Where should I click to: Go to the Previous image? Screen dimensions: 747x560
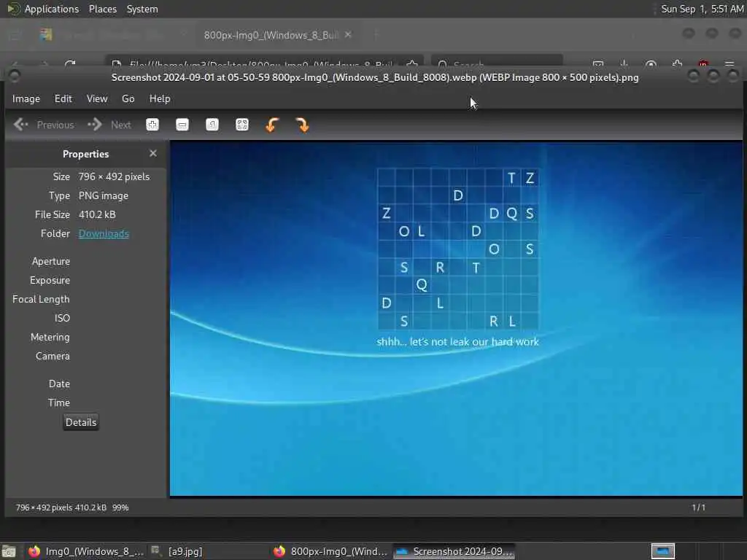pos(44,125)
